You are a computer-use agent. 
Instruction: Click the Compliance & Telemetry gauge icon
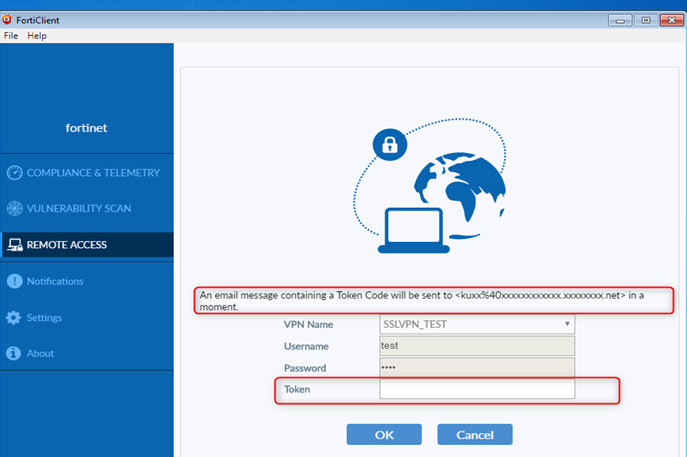click(x=14, y=173)
